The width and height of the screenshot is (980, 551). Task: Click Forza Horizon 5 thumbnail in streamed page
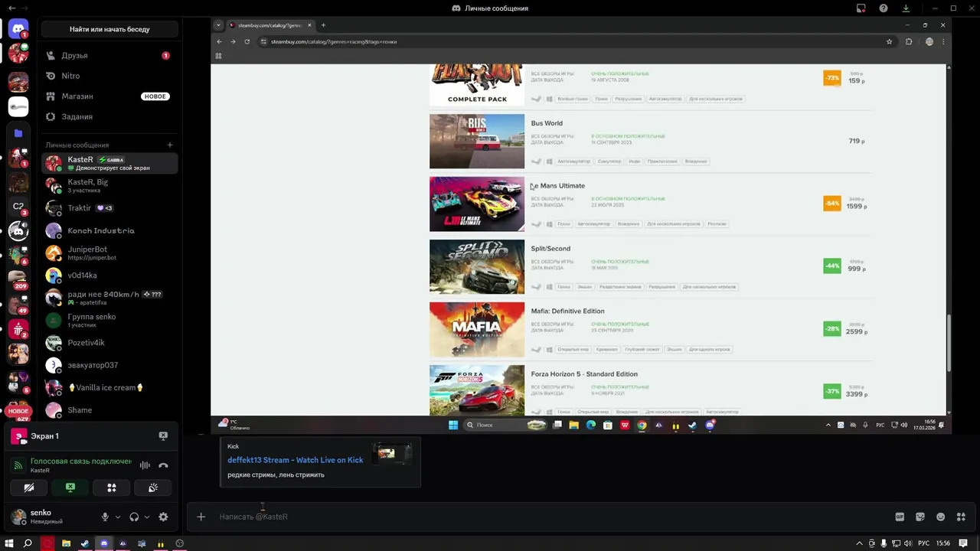[x=477, y=390]
